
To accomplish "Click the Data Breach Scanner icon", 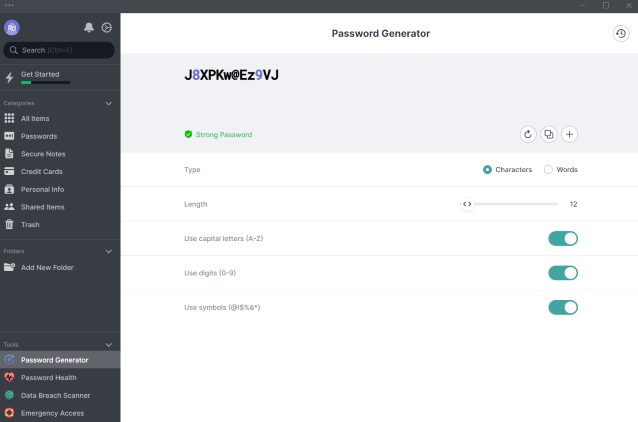I will click(x=9, y=395).
